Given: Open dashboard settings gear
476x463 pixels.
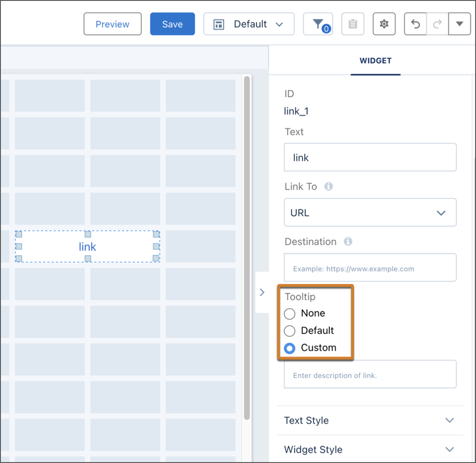Looking at the screenshot, I should tap(384, 24).
